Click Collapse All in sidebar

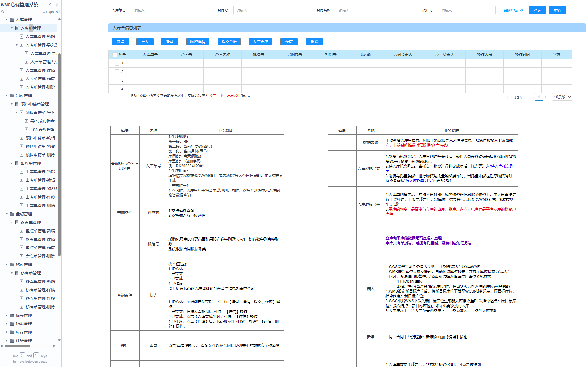coord(51,12)
